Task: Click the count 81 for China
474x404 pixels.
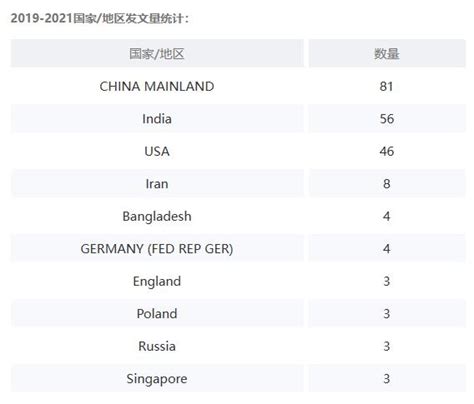Action: [387, 86]
